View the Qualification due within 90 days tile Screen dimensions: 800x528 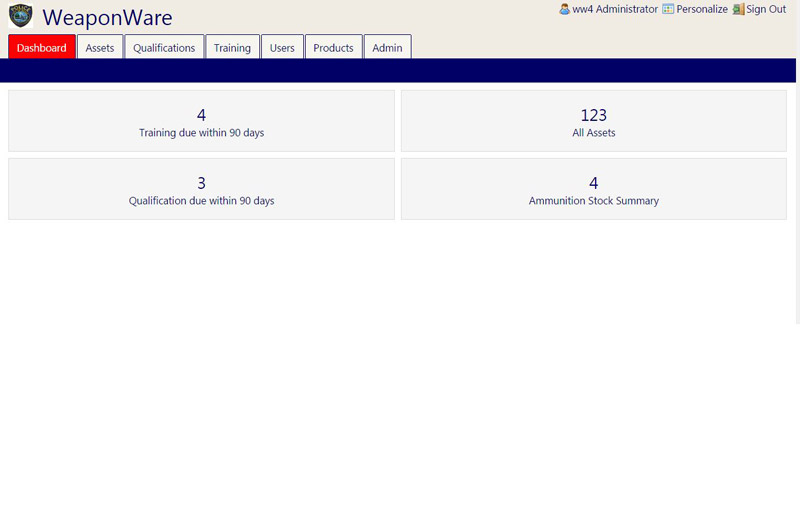click(x=201, y=190)
